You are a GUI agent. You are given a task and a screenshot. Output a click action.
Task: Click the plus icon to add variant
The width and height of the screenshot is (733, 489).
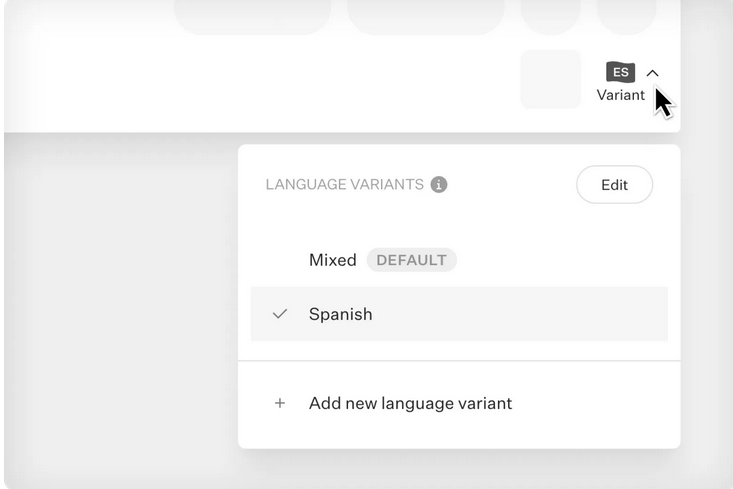pyautogui.click(x=280, y=403)
